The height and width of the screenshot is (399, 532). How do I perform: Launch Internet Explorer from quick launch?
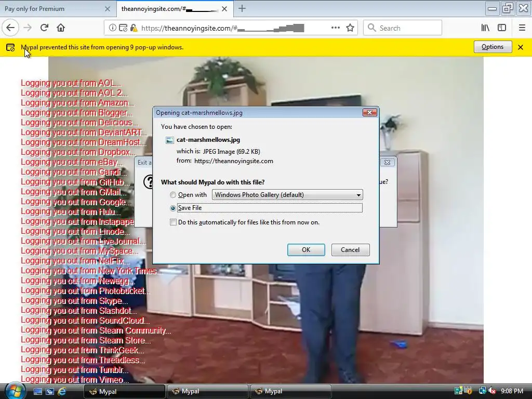(x=62, y=391)
